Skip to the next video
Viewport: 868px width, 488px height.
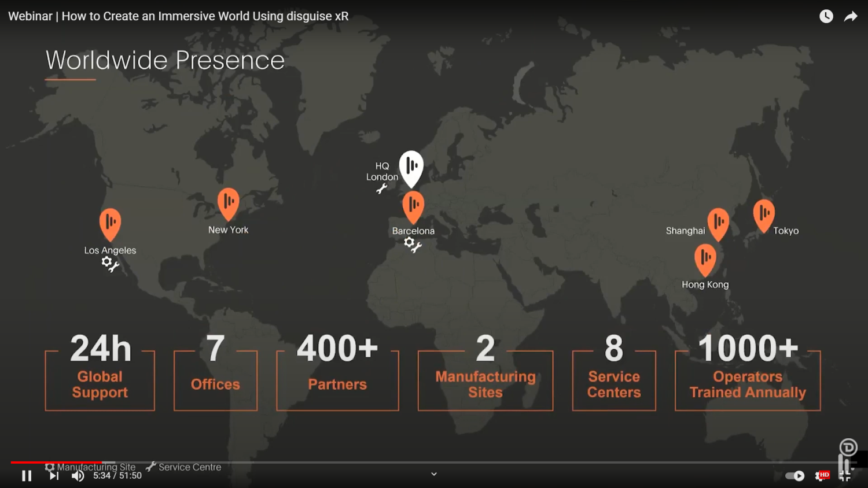pyautogui.click(x=54, y=476)
